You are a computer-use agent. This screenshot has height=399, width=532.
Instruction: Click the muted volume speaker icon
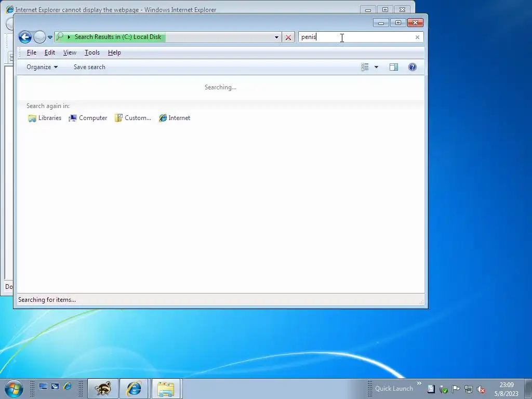pos(481,389)
